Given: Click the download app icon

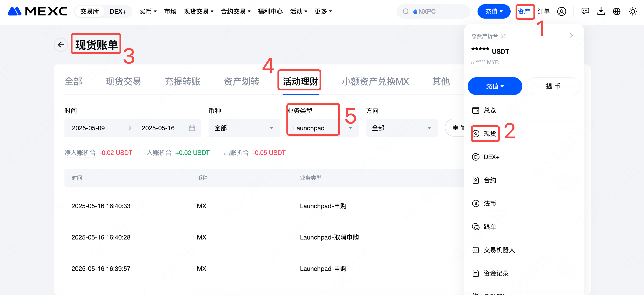Looking at the screenshot, I should (x=601, y=11).
